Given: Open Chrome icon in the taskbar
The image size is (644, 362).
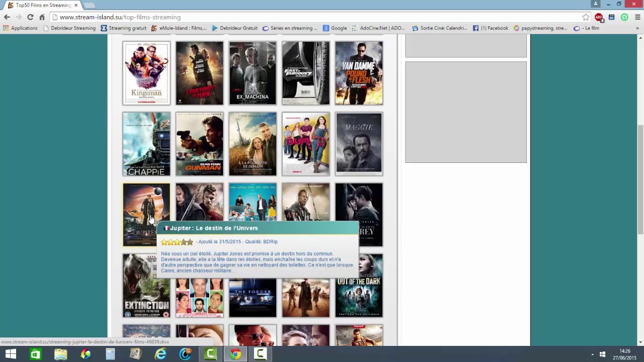Looking at the screenshot, I should (x=235, y=354).
